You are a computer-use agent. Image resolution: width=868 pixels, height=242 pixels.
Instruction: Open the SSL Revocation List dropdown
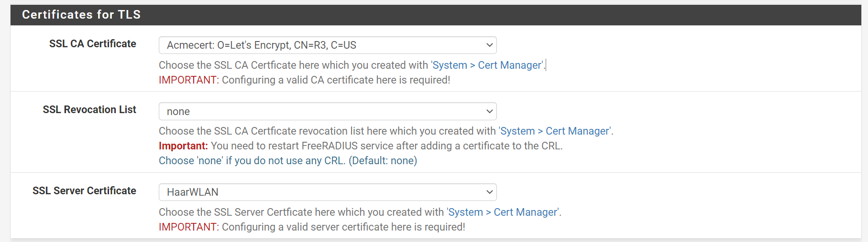click(328, 111)
